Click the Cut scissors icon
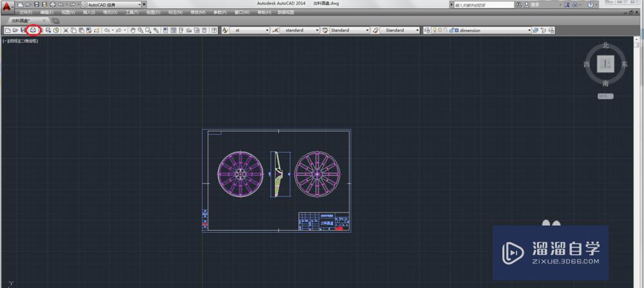Screen dimensions: 644x288 pos(66,30)
